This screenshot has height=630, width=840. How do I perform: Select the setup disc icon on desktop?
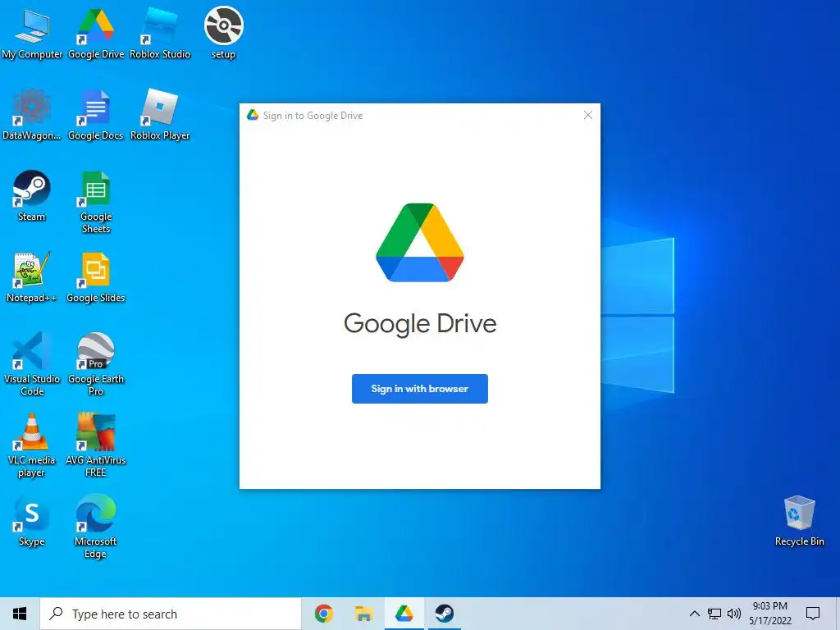pyautogui.click(x=223, y=33)
